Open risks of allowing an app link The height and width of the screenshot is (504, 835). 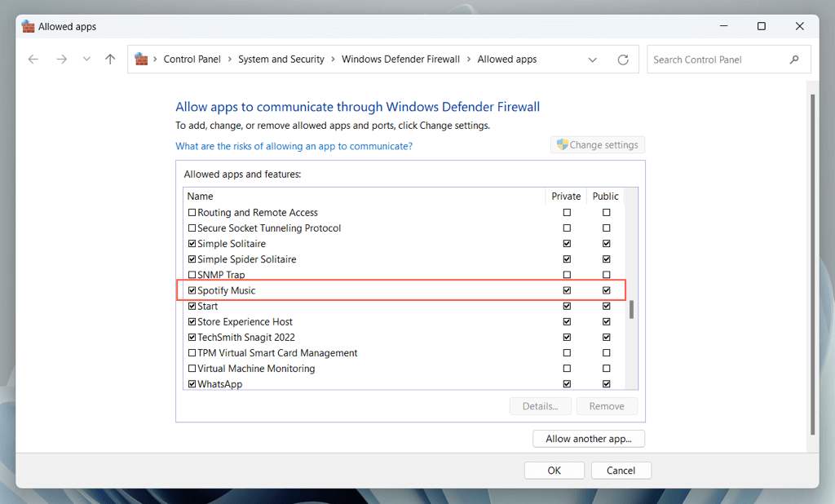click(x=294, y=146)
